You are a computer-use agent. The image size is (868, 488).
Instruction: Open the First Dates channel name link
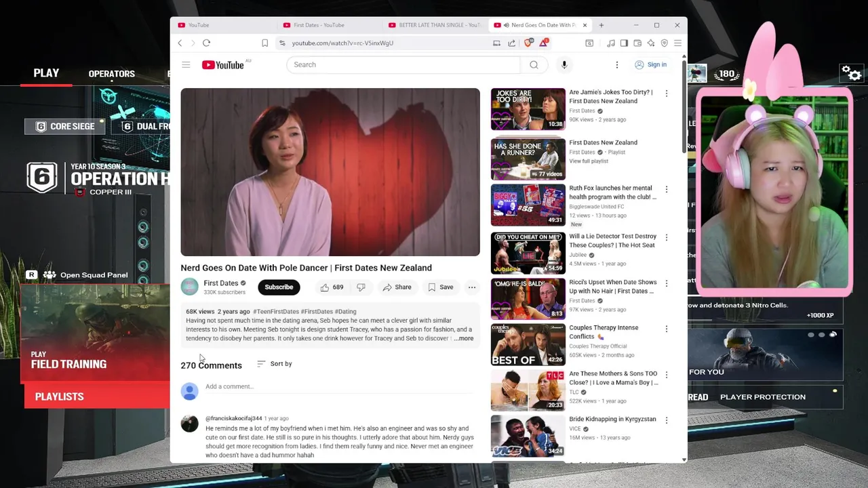221,283
